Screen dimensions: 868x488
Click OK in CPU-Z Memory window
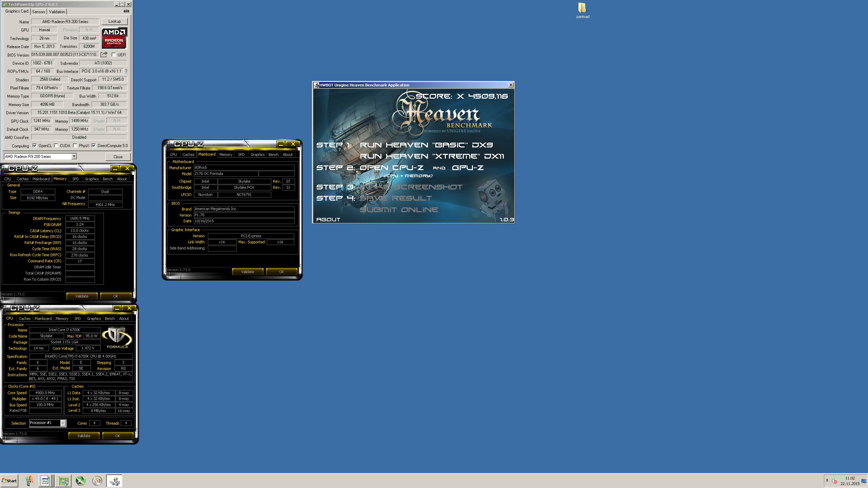pyautogui.click(x=116, y=296)
